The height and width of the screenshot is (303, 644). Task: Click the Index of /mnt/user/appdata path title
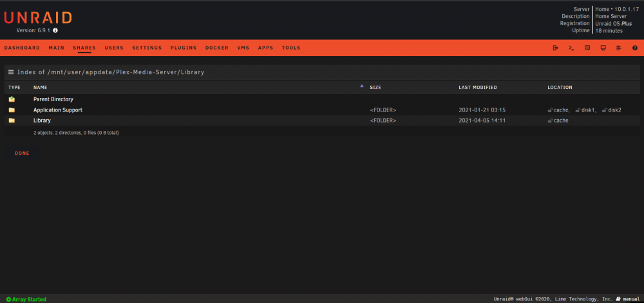point(111,72)
